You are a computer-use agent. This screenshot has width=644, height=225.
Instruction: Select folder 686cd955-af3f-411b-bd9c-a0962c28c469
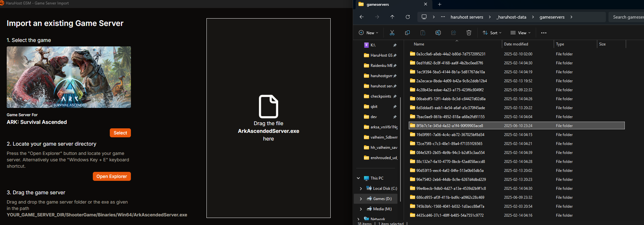point(517,197)
